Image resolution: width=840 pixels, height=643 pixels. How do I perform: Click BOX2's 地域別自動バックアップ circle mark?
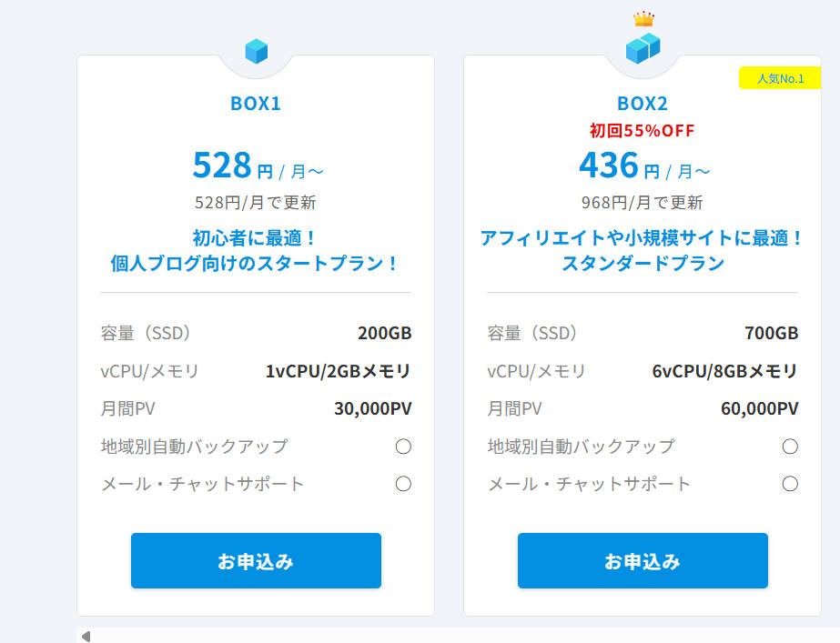[790, 447]
